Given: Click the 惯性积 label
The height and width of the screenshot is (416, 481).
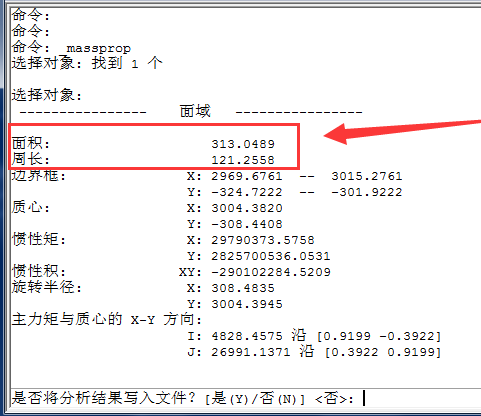Looking at the screenshot, I should (x=39, y=271).
